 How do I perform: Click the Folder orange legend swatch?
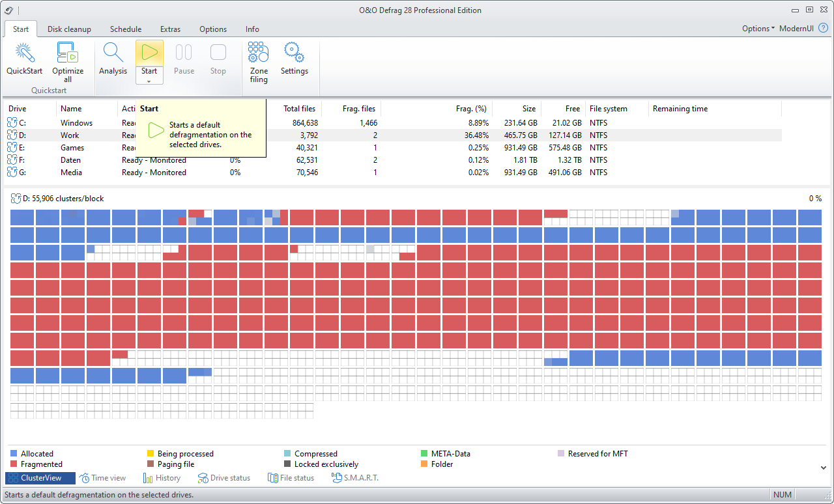[x=424, y=464]
